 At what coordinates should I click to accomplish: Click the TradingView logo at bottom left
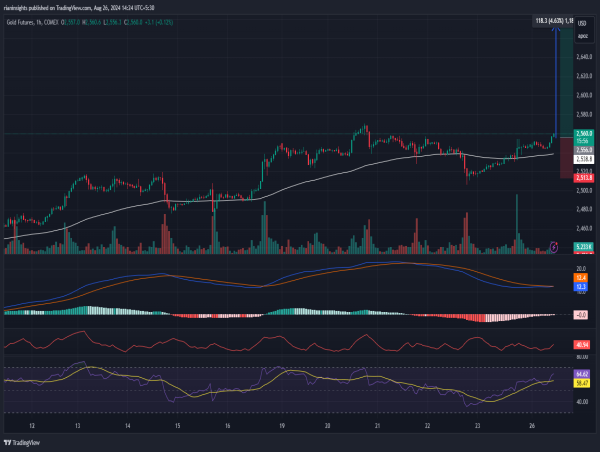coord(22,443)
